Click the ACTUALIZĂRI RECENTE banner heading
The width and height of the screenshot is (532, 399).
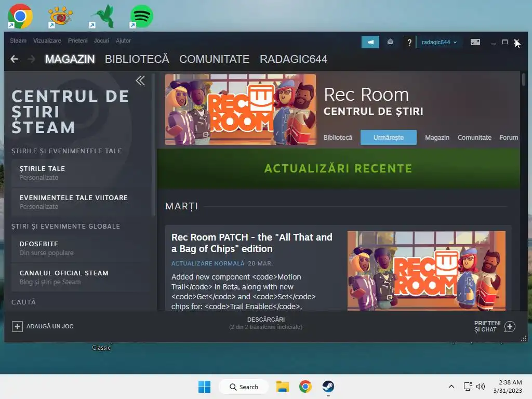point(338,168)
